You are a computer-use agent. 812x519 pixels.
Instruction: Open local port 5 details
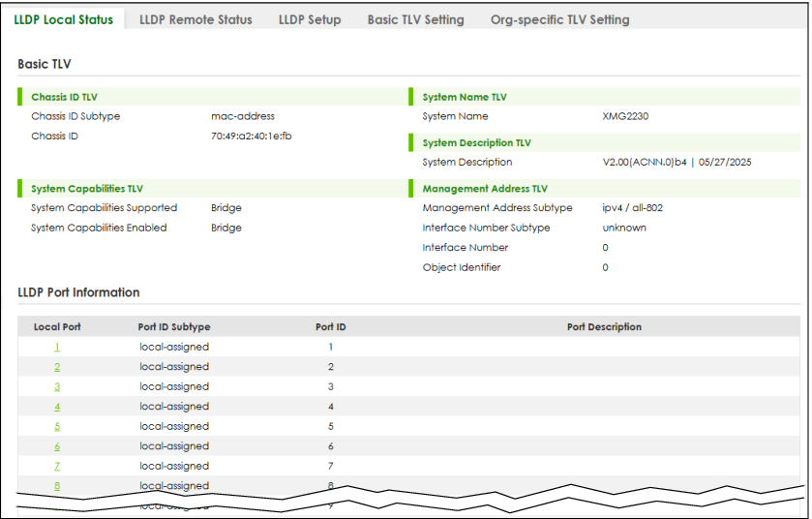point(57,426)
